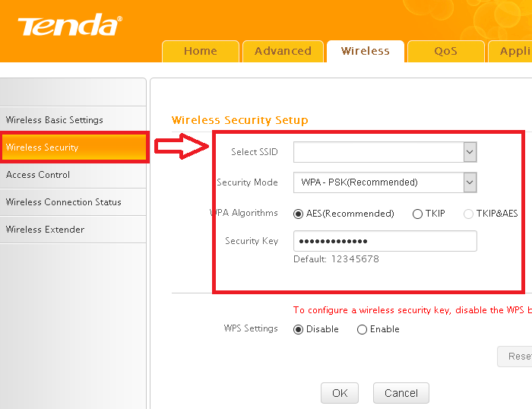Switch to the Advanced tab
The image size is (532, 409).
[x=283, y=51]
